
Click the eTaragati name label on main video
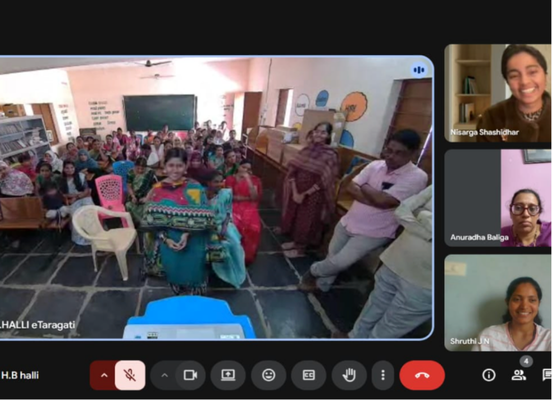(37, 325)
